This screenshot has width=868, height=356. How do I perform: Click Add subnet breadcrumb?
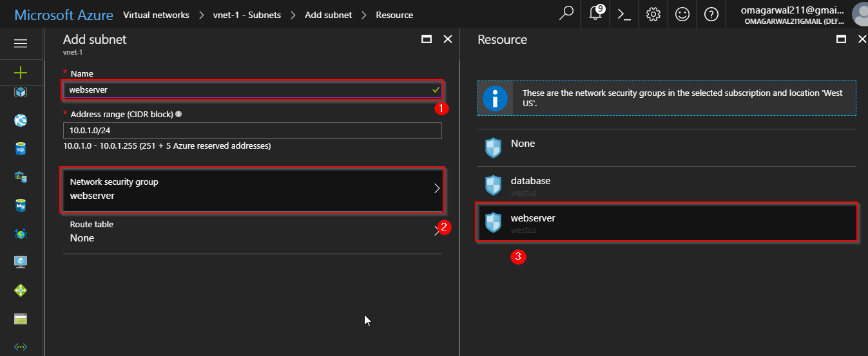pyautogui.click(x=328, y=14)
